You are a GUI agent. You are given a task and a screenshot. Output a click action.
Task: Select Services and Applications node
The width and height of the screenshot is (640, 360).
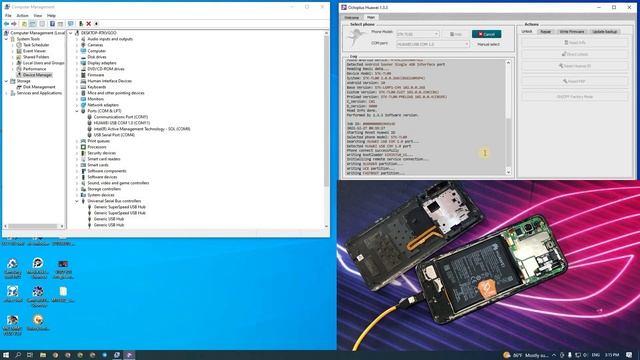pyautogui.click(x=39, y=93)
